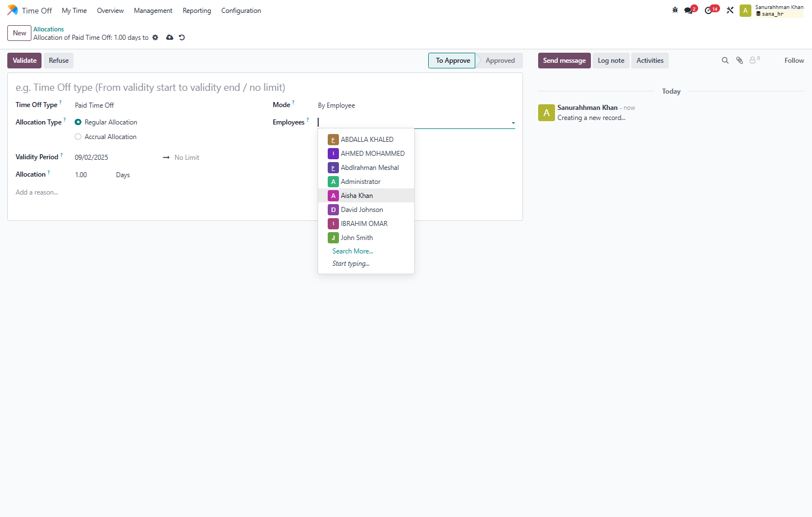Open the developer tools wrench icon
The width and height of the screenshot is (812, 517).
tap(730, 10)
